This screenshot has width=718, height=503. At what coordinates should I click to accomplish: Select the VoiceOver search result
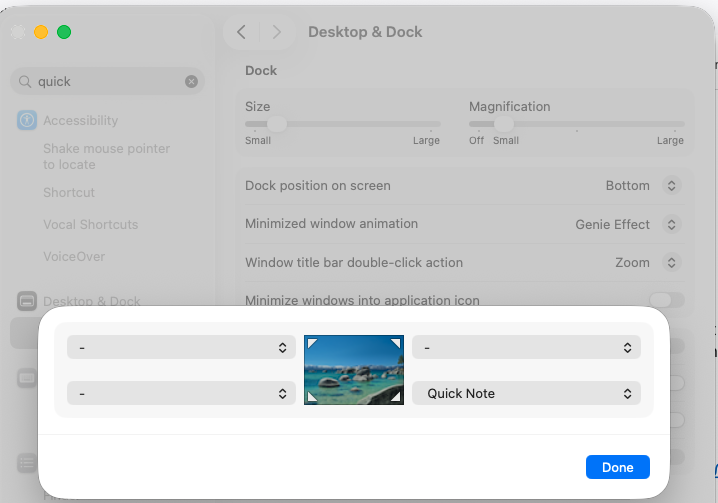click(74, 257)
